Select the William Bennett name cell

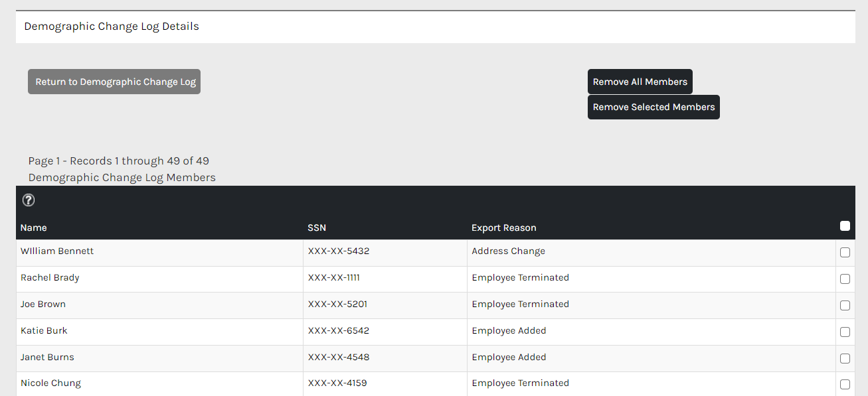pos(57,251)
